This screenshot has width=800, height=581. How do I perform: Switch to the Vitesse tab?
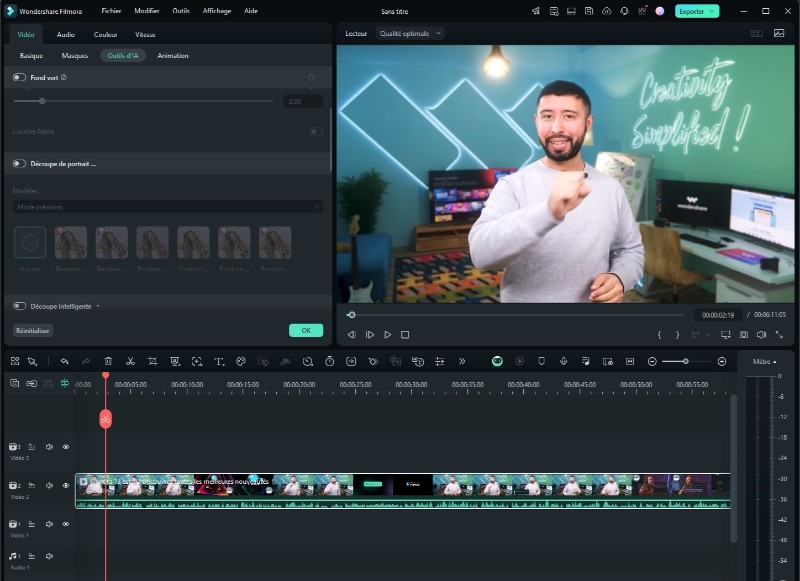tap(145, 35)
